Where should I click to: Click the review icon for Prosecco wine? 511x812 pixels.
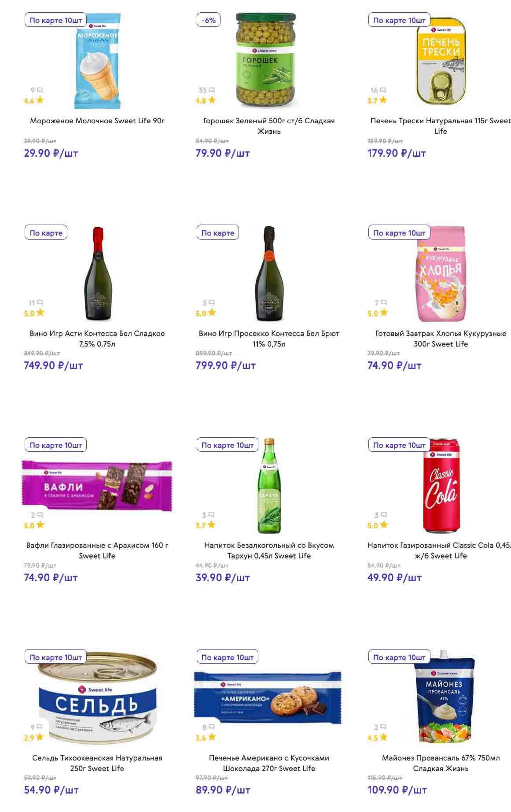point(212,303)
